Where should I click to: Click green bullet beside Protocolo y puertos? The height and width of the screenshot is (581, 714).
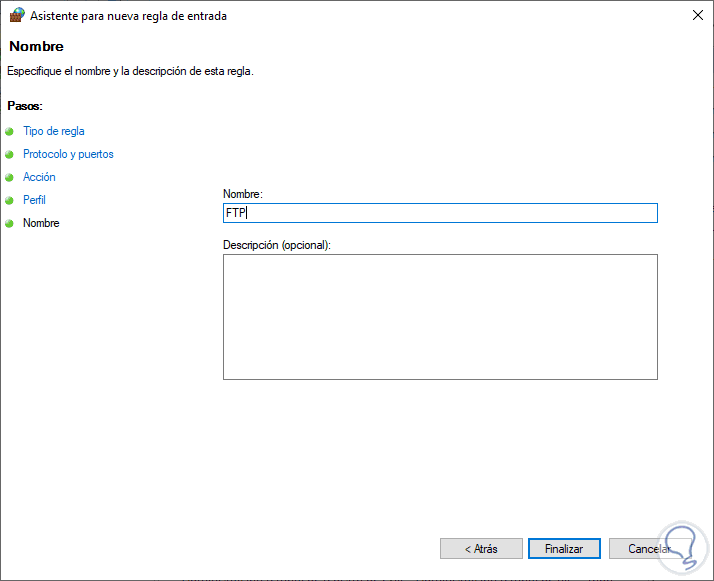click(10, 154)
